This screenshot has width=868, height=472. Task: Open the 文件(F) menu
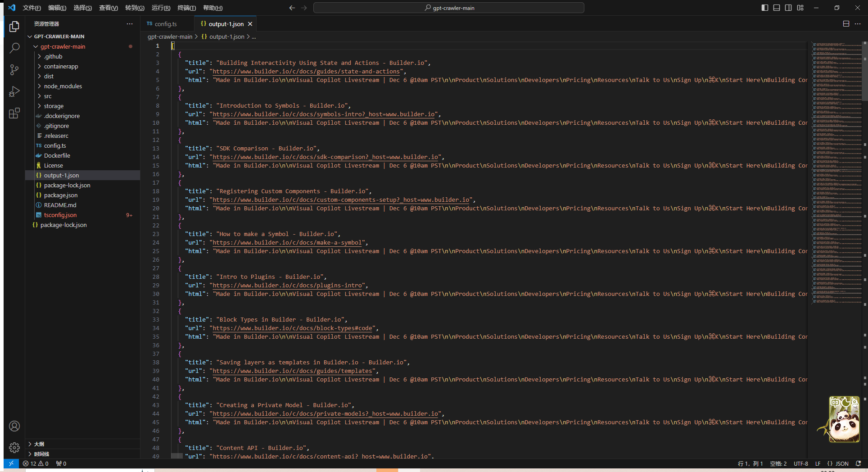(x=32, y=8)
